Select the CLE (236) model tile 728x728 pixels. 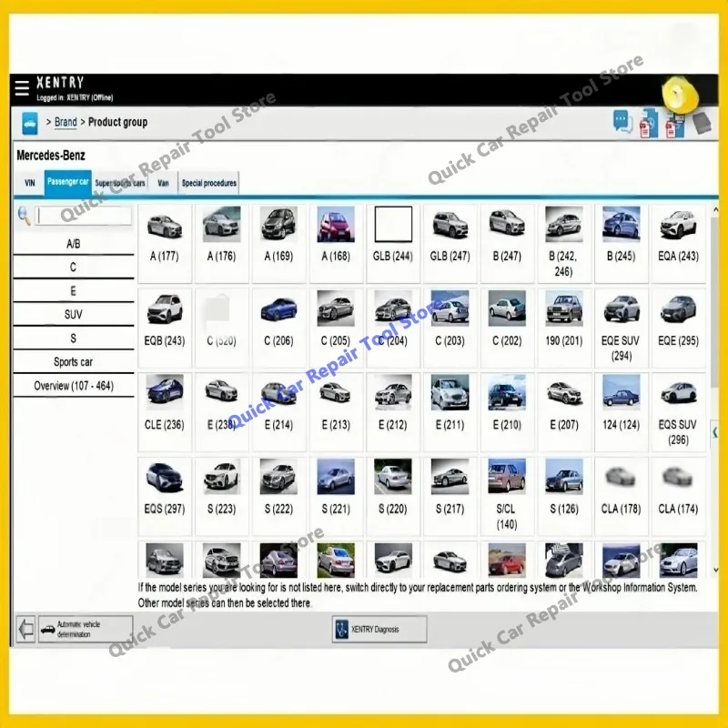click(165, 412)
